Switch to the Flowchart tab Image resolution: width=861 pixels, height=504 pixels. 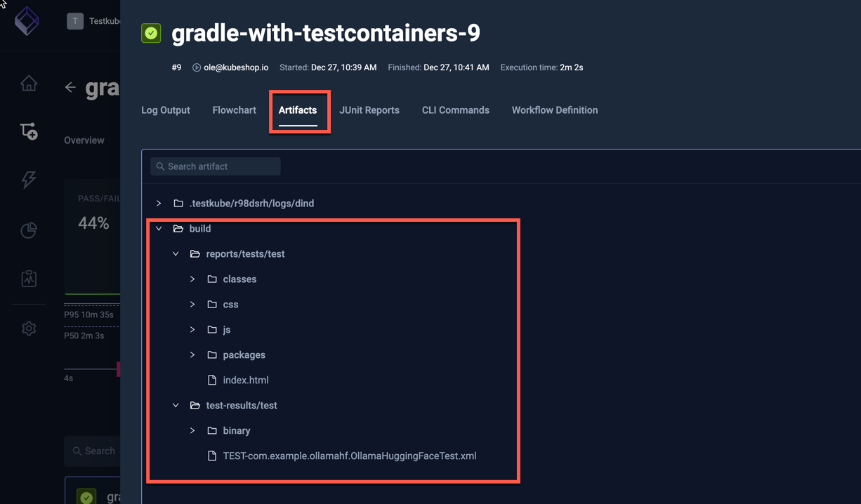coord(234,110)
